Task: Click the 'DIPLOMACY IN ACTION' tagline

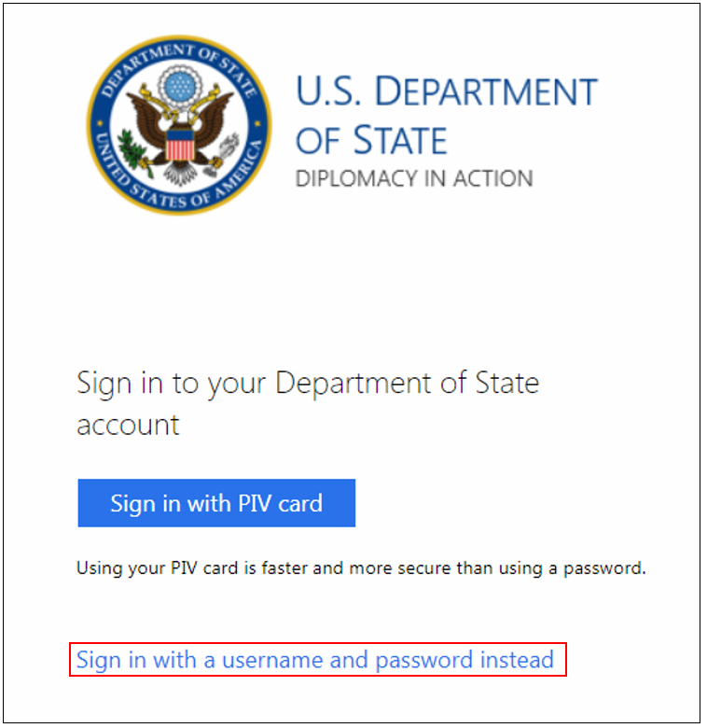Action: [414, 179]
